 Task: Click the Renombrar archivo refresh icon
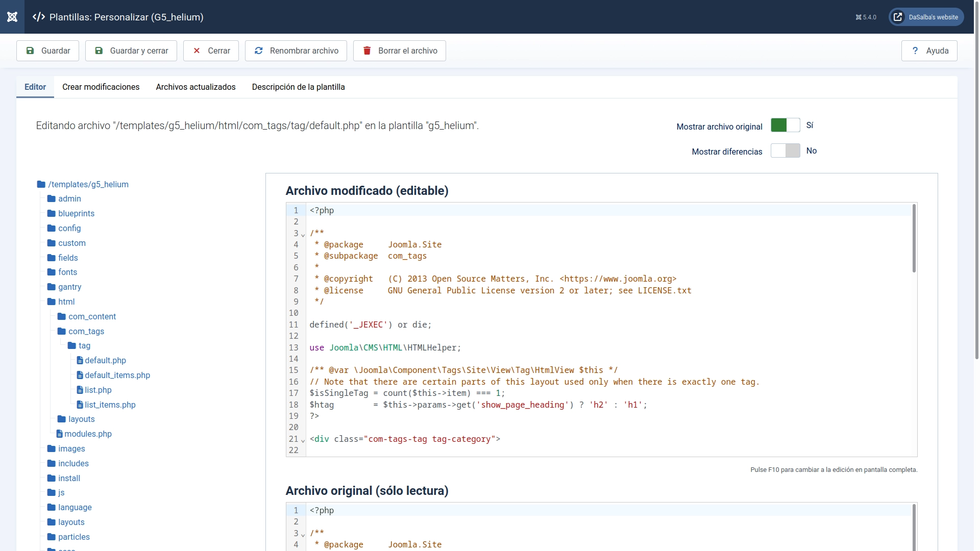point(259,51)
